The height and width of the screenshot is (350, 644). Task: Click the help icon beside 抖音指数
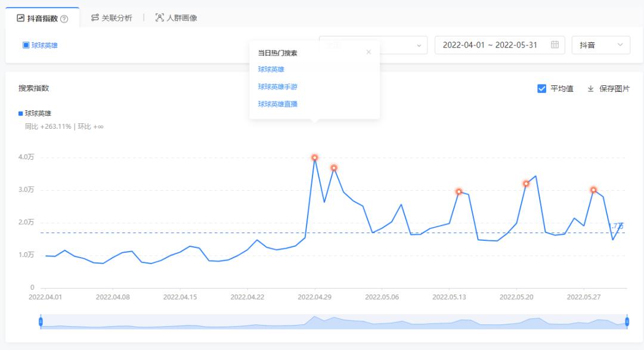[x=64, y=18]
